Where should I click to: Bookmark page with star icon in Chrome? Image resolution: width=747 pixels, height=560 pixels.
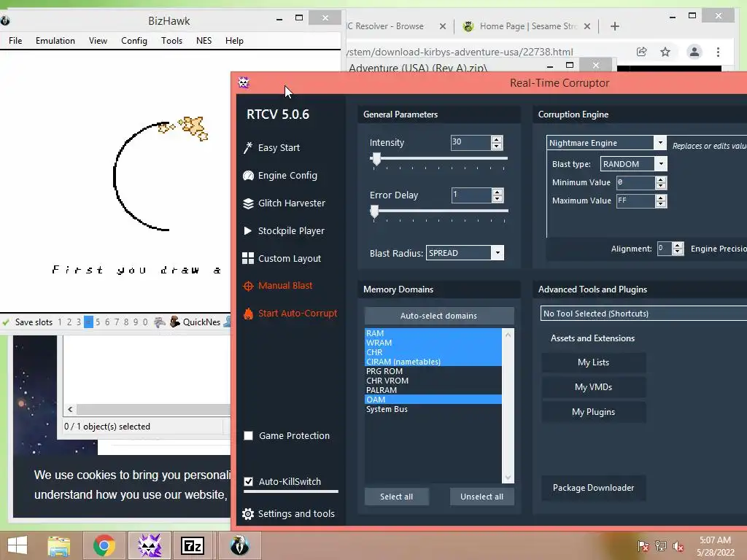tap(665, 52)
